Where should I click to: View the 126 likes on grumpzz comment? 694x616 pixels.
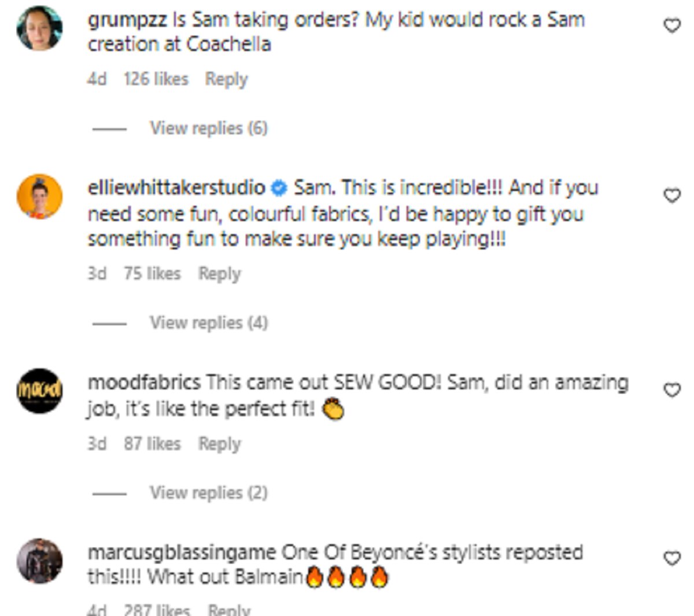point(156,79)
